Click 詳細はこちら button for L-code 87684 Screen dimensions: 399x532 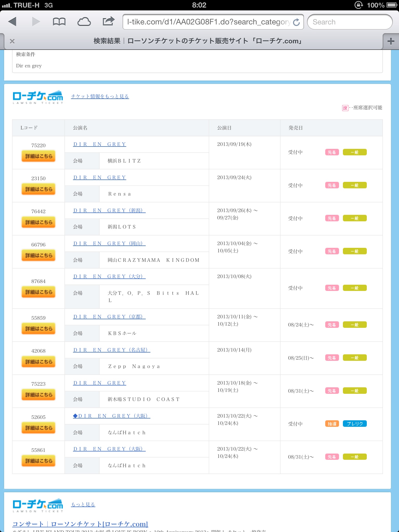38,292
